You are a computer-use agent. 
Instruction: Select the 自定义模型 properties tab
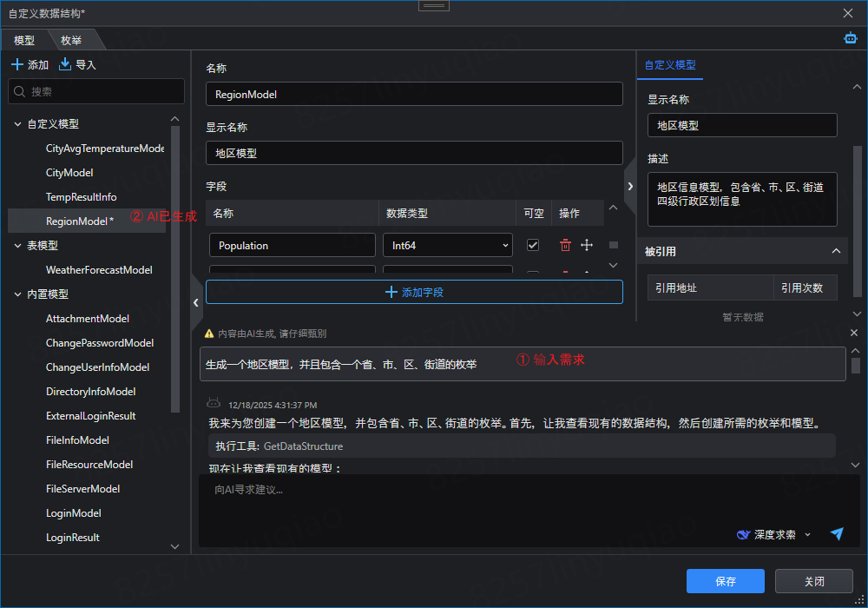[670, 65]
